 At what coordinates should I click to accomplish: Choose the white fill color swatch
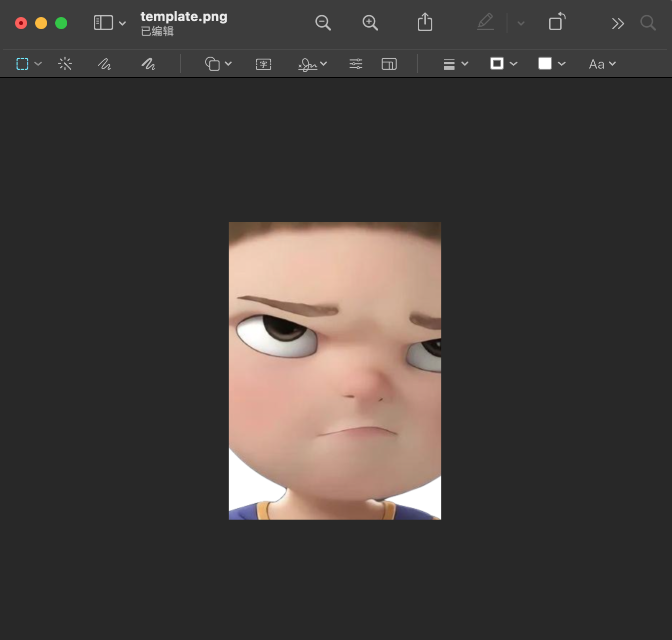[x=545, y=63]
